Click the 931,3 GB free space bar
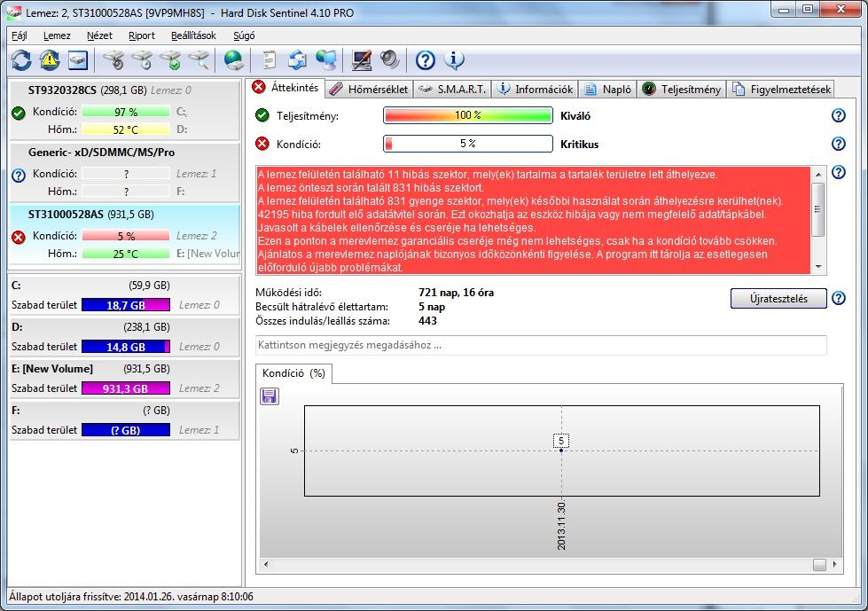Image resolution: width=868 pixels, height=611 pixels. (126, 388)
